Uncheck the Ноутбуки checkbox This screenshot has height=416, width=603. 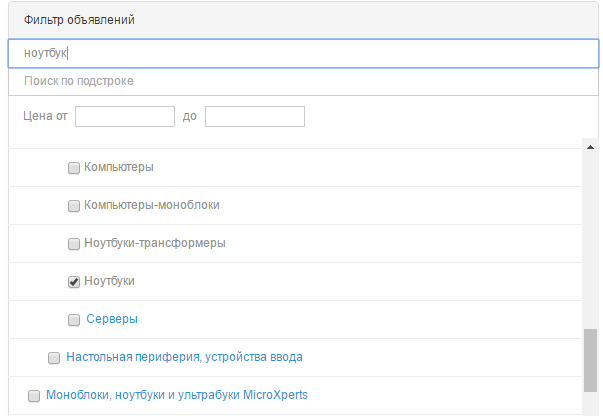coord(74,282)
